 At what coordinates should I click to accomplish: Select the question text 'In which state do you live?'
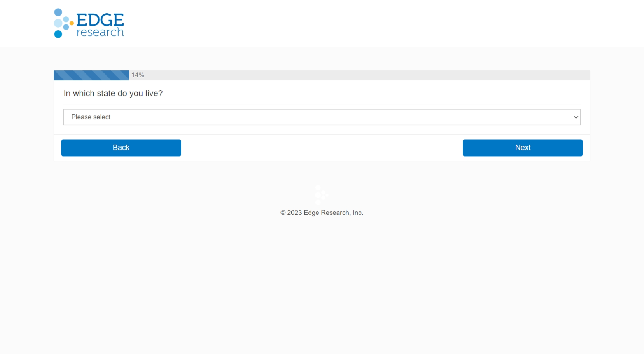coord(113,93)
